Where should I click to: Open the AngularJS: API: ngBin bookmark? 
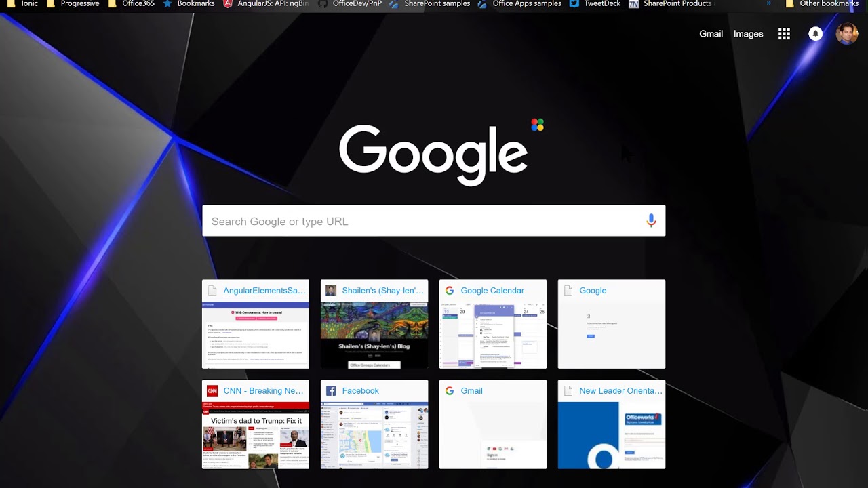coord(266,4)
